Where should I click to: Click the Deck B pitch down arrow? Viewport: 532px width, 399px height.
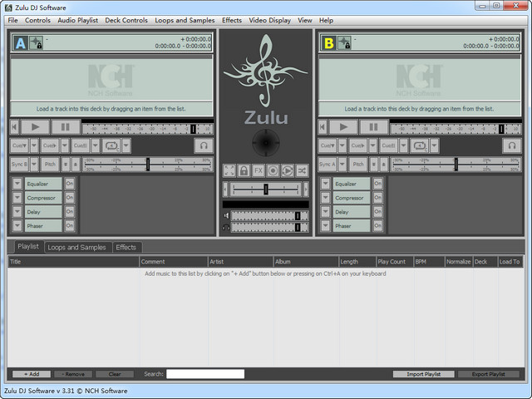[x=373, y=165]
